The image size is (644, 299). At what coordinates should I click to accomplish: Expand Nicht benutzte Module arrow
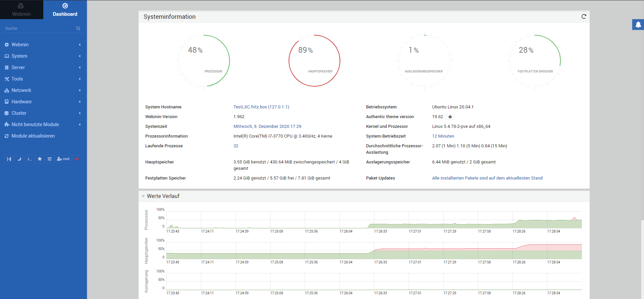click(80, 124)
